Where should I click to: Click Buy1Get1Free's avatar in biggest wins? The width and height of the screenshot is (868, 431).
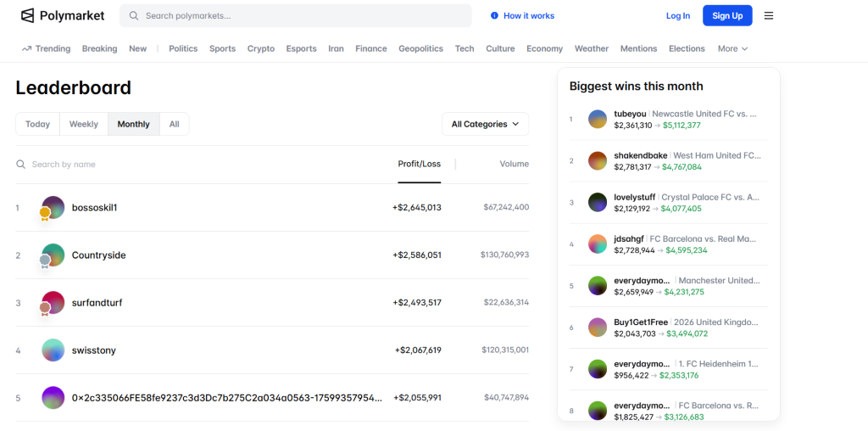(x=598, y=327)
